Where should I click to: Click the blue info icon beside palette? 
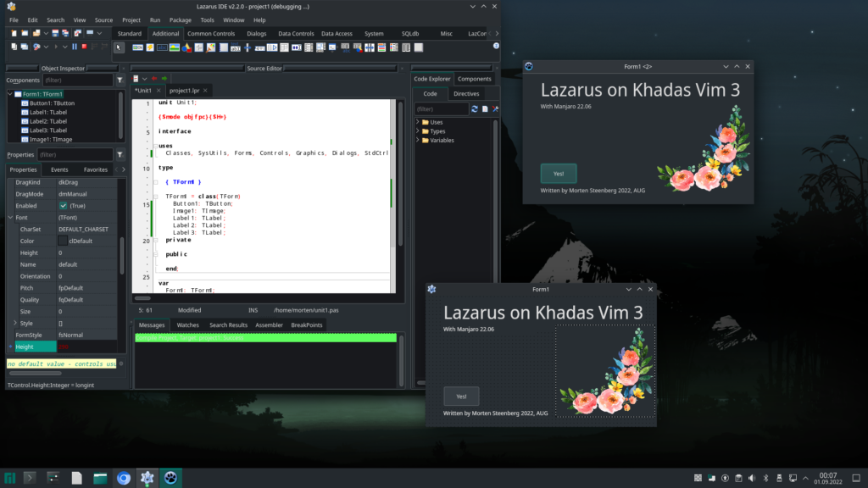tap(496, 46)
